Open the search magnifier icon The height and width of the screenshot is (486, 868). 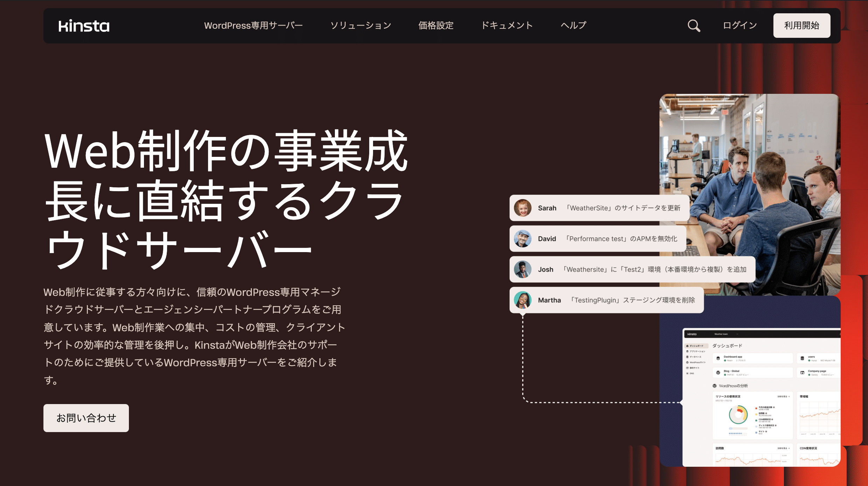[x=694, y=26]
